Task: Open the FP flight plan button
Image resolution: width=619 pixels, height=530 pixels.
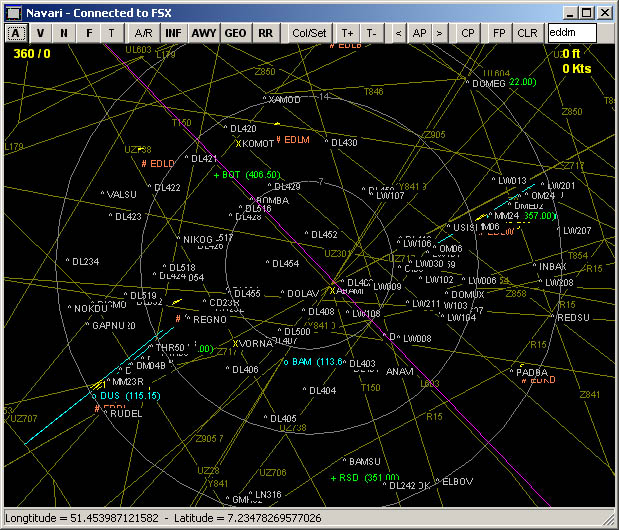Action: [x=499, y=33]
